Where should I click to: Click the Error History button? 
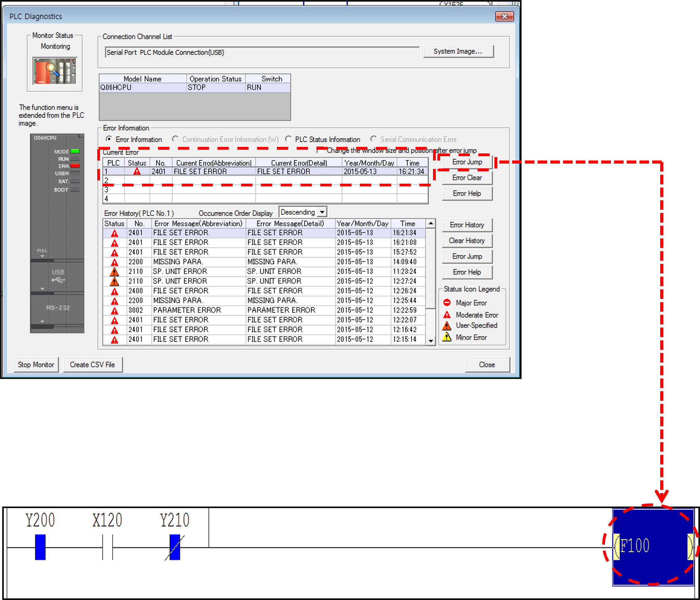point(467,225)
